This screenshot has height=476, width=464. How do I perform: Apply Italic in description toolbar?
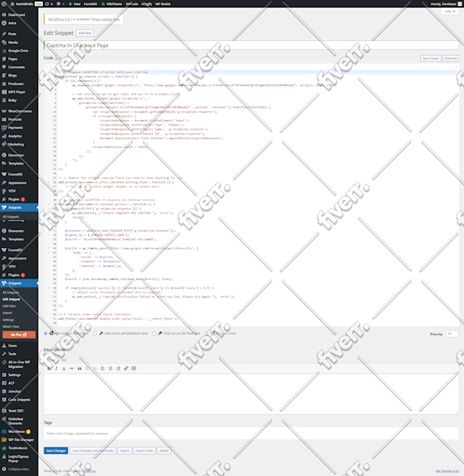57,368
